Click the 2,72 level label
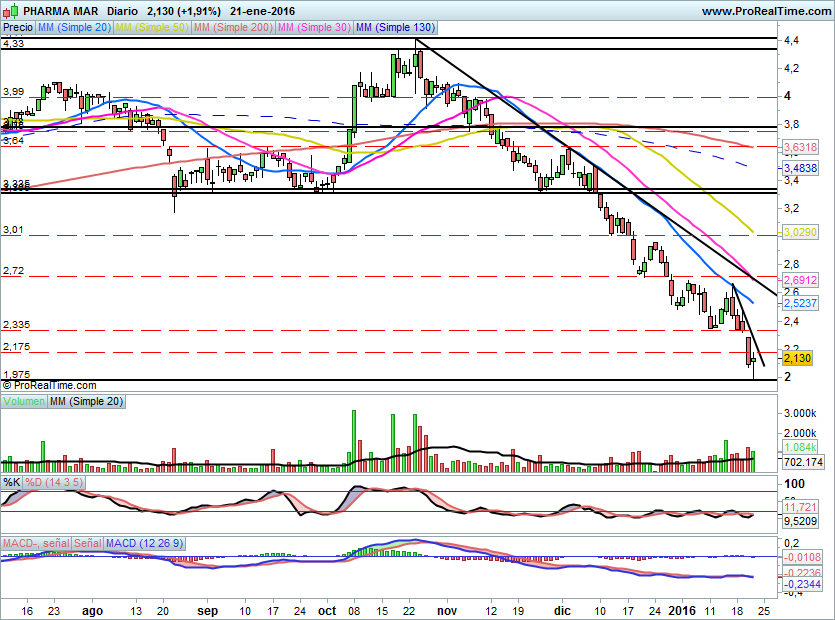The width and height of the screenshot is (835, 620). click(x=13, y=271)
